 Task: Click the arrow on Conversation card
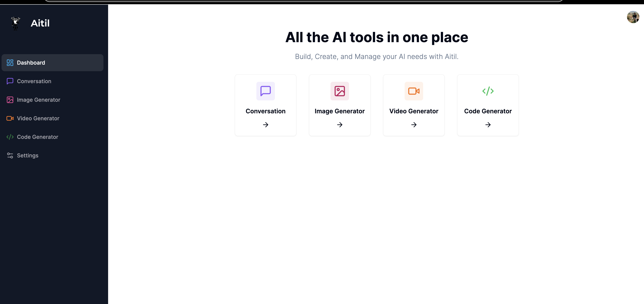pyautogui.click(x=265, y=125)
